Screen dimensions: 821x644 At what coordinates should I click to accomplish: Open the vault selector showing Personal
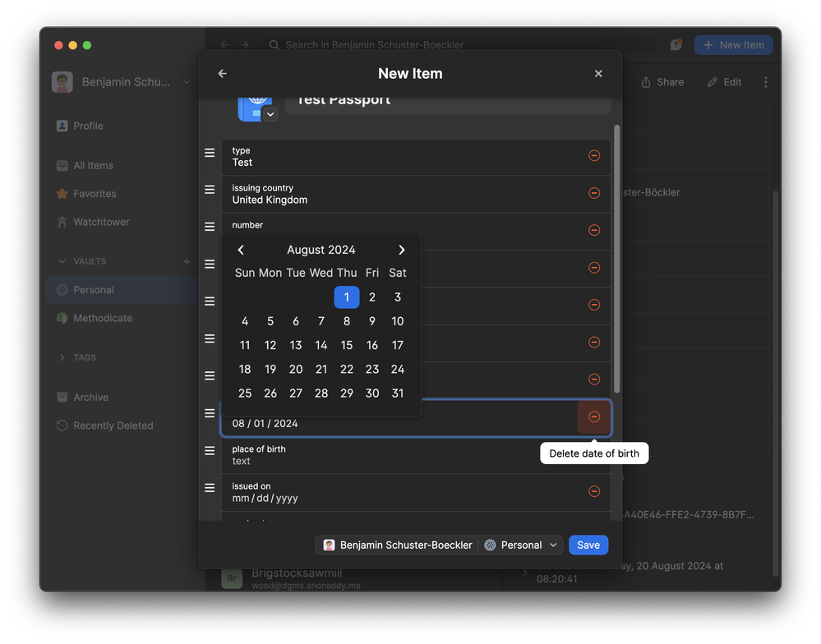pos(521,545)
